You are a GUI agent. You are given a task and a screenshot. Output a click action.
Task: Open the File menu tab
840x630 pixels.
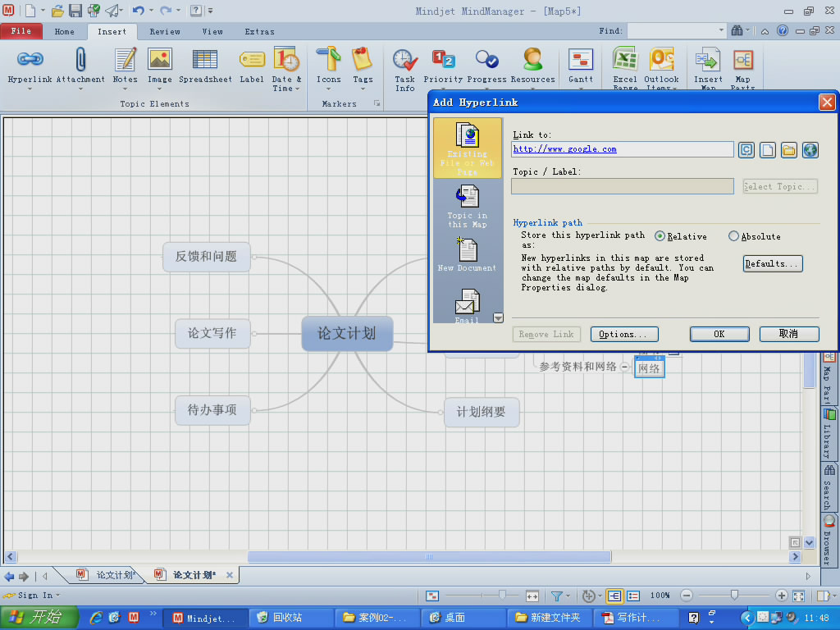(x=21, y=31)
